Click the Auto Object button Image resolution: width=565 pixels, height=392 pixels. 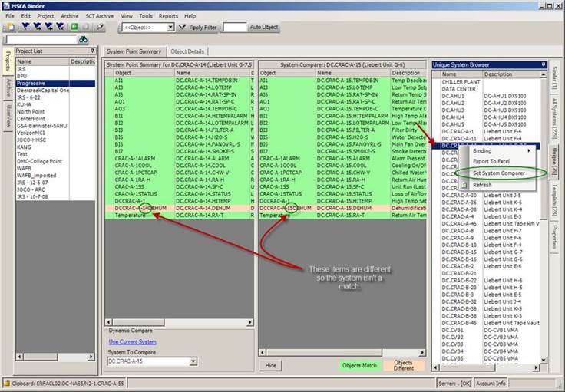pos(264,27)
